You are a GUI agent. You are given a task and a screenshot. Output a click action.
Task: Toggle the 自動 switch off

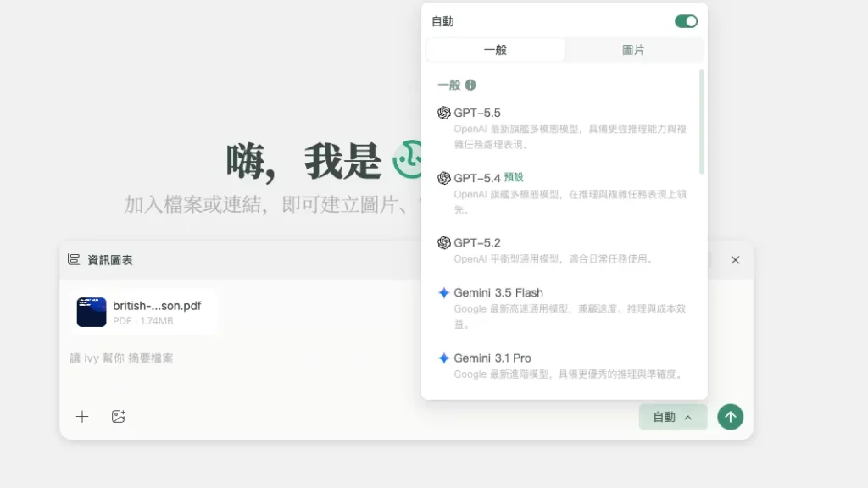click(x=686, y=21)
